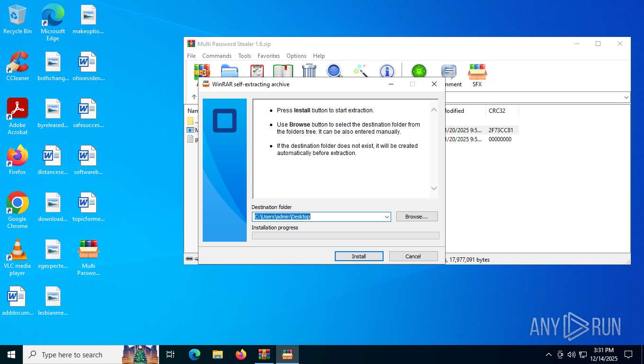Select the Microsoft Edge desktop shortcut
This screenshot has height=364, width=644.
(x=53, y=22)
